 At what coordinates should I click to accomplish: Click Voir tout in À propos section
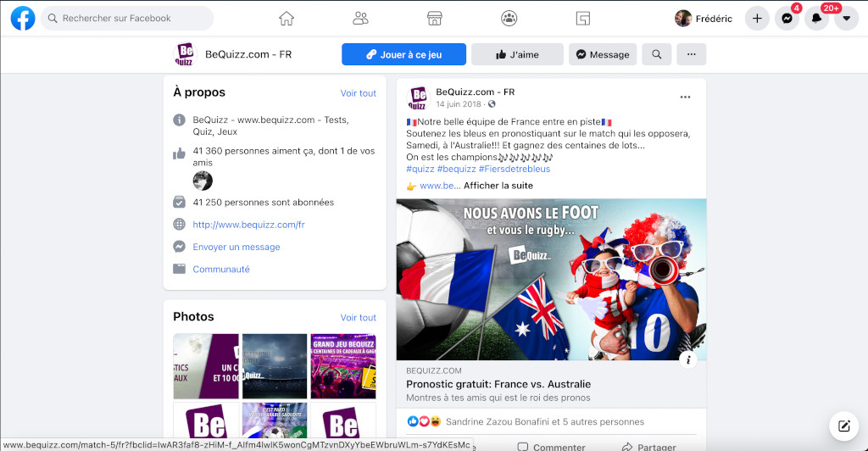click(358, 93)
